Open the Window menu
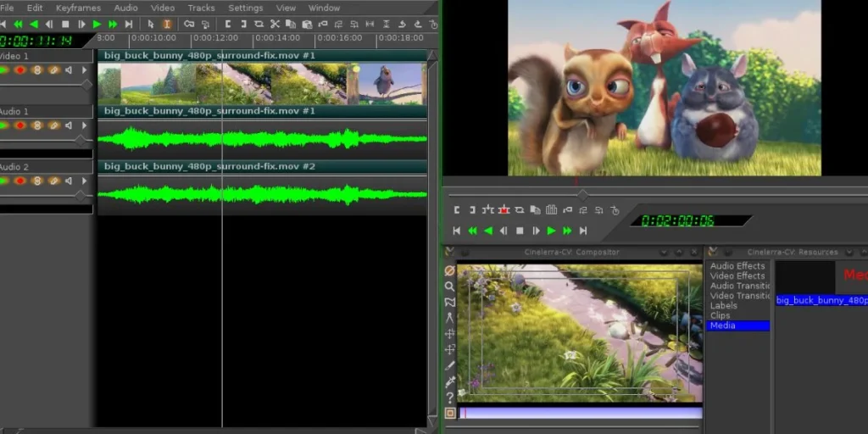 click(x=324, y=8)
